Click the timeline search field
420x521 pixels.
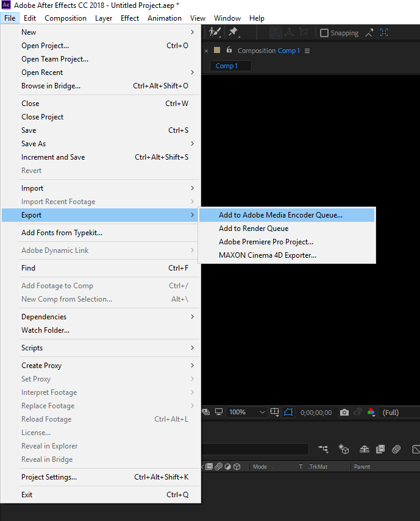pyautogui.click(x=255, y=449)
